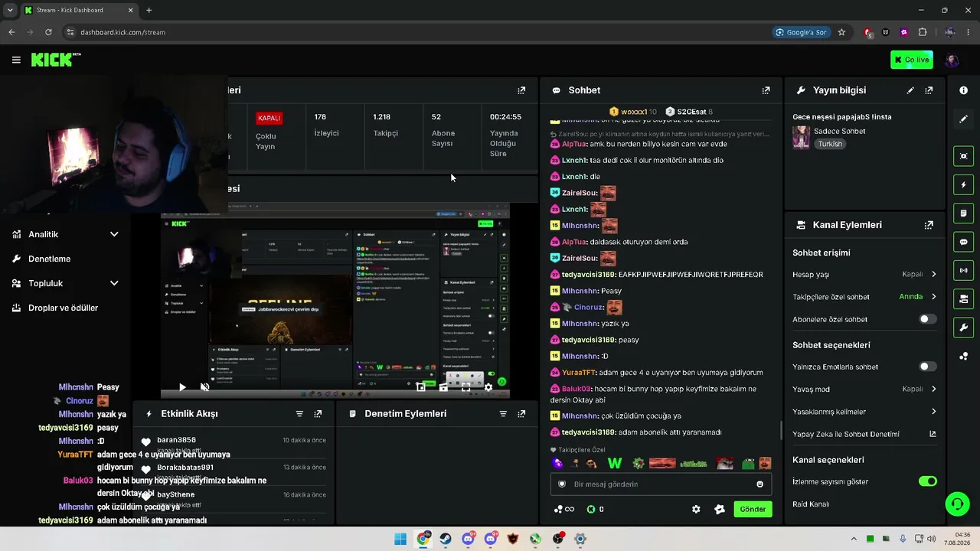Open Hesap yaşı options chevron

(933, 274)
